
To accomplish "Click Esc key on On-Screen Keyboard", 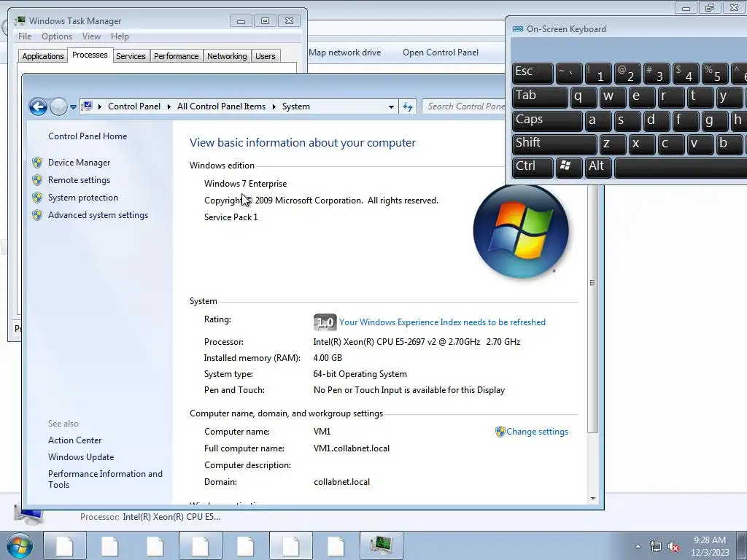I will coord(533,74).
